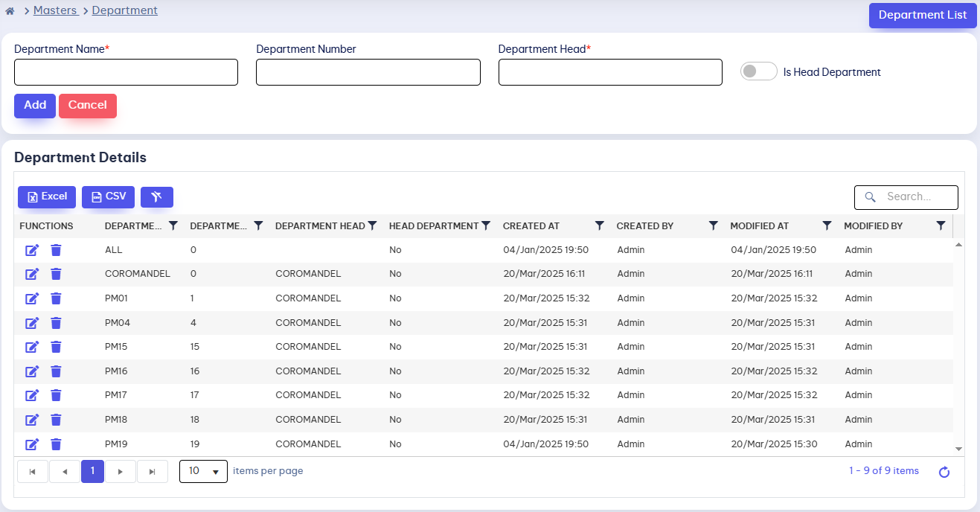Click the Department Name input field
Viewport: 980px width, 512px height.
126,72
